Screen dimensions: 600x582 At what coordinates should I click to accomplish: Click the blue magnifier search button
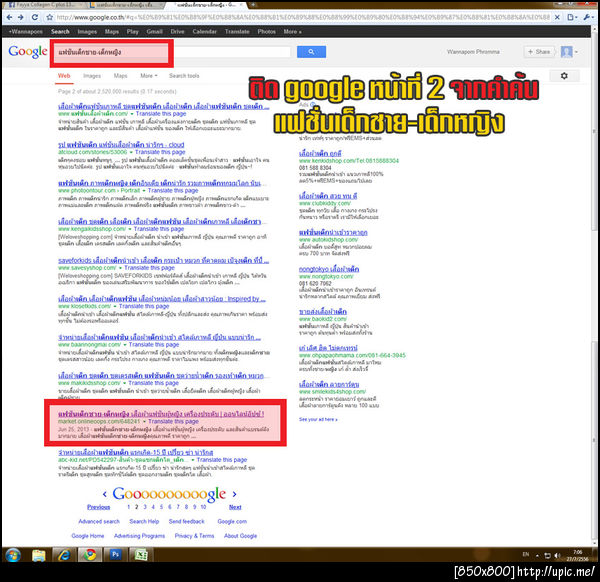pyautogui.click(x=311, y=52)
